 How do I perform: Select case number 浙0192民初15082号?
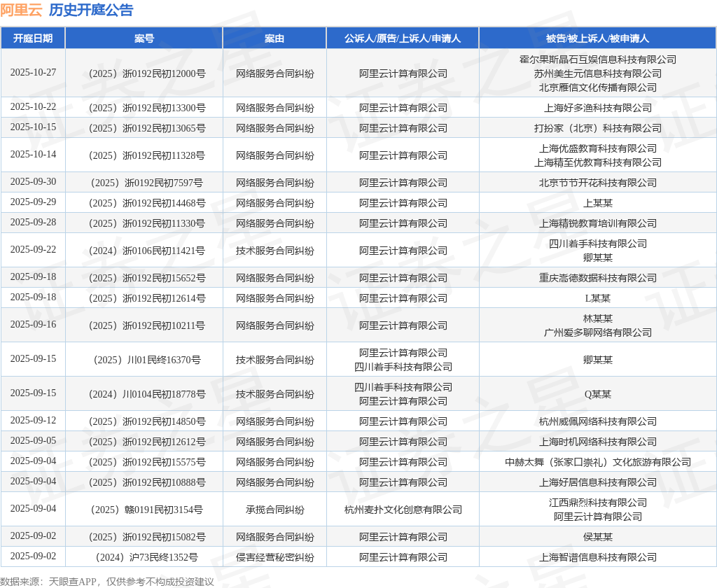147,537
